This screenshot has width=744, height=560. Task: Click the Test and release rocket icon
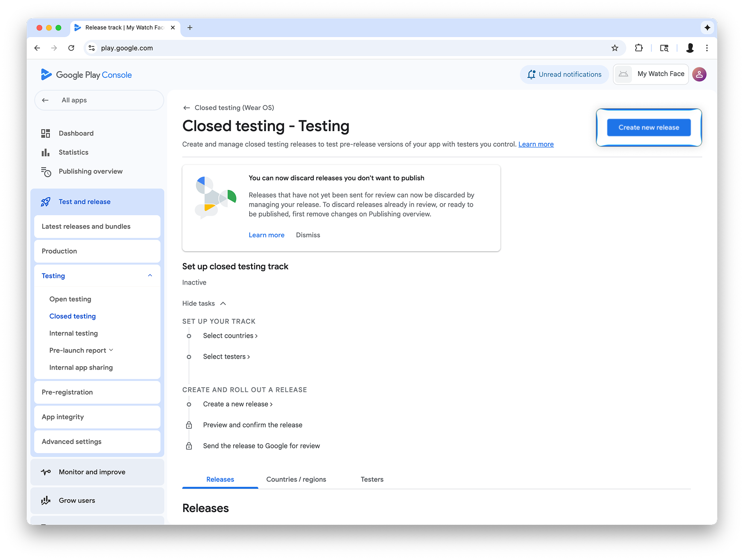pyautogui.click(x=46, y=202)
